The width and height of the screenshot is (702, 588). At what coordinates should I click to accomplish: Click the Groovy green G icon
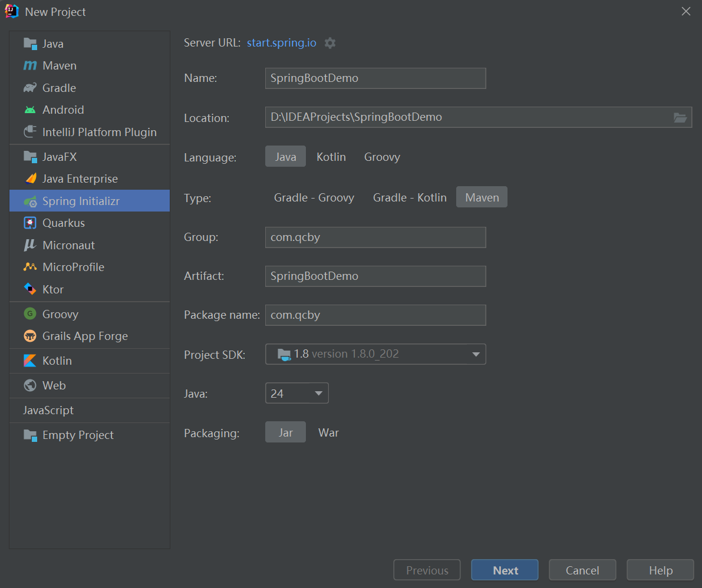tap(30, 313)
